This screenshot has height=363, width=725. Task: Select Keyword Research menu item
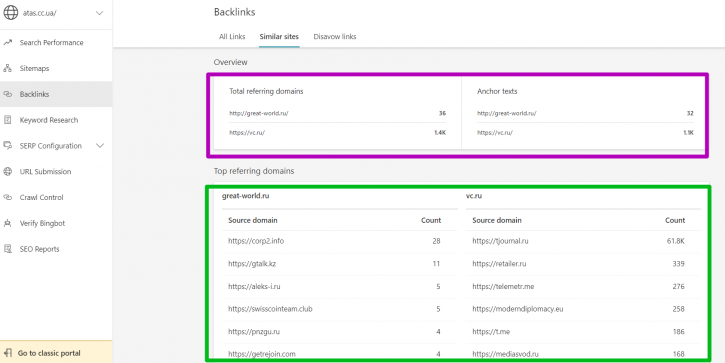pos(49,120)
